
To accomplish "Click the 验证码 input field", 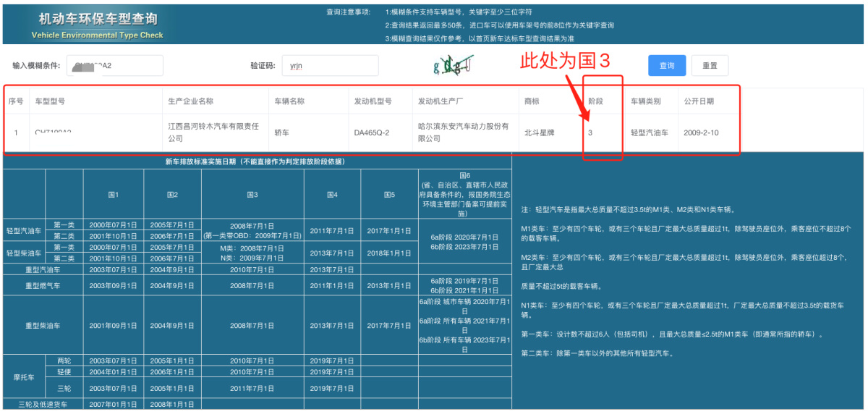I will coord(330,65).
